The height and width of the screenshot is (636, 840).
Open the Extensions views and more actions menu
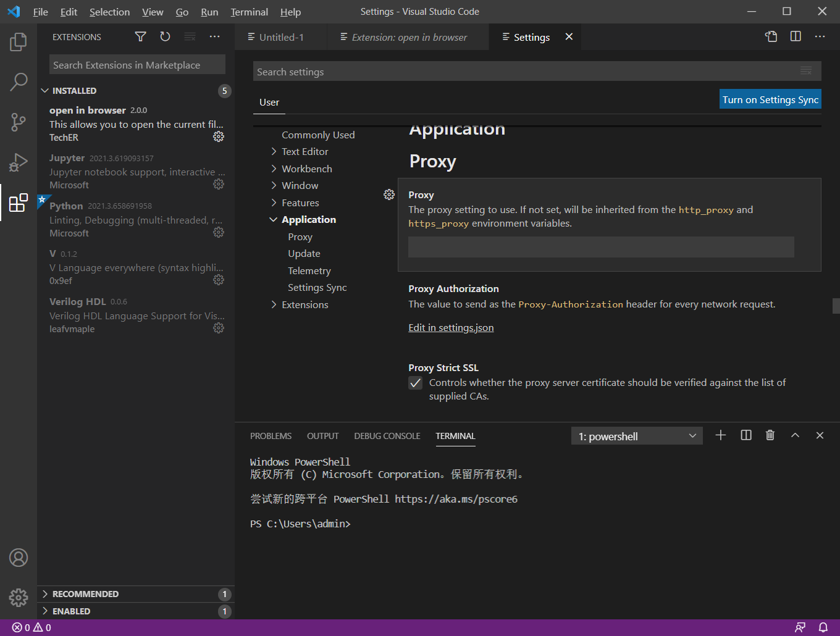[214, 37]
